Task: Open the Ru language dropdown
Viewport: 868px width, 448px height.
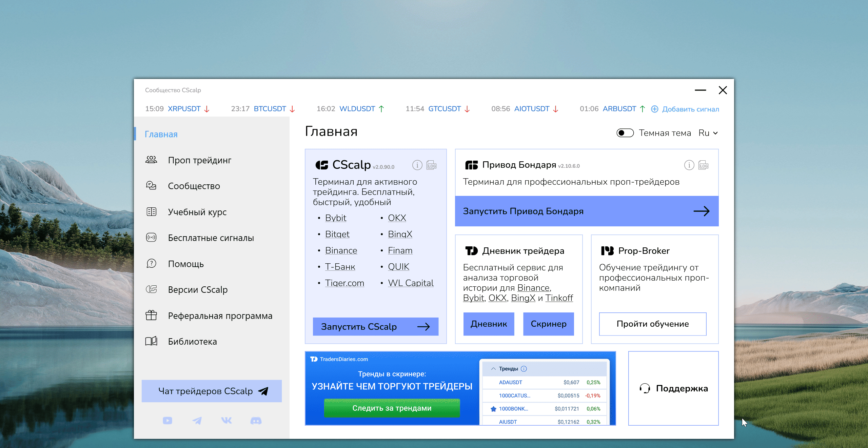Action: coord(708,133)
